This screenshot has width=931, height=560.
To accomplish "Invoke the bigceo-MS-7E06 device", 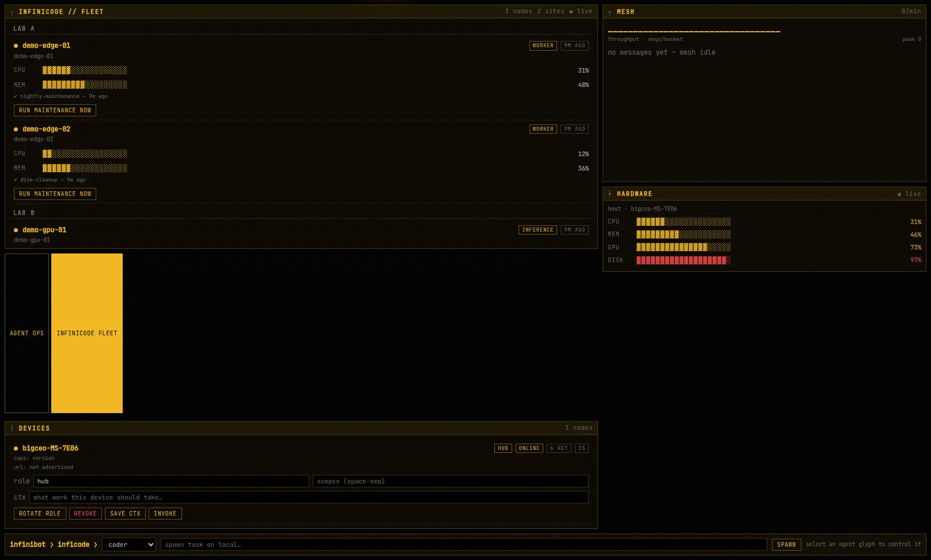I will 165,513.
